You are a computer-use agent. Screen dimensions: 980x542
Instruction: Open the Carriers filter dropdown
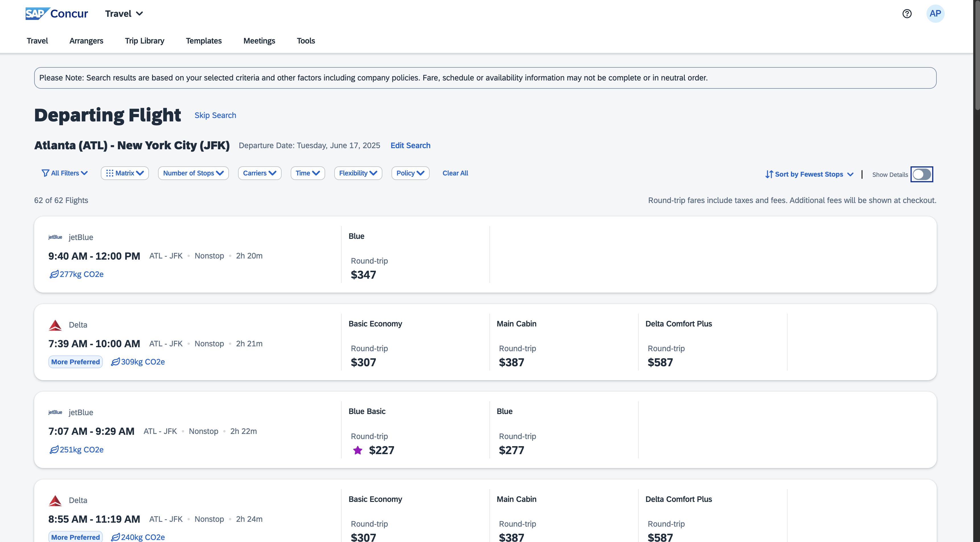tap(259, 173)
